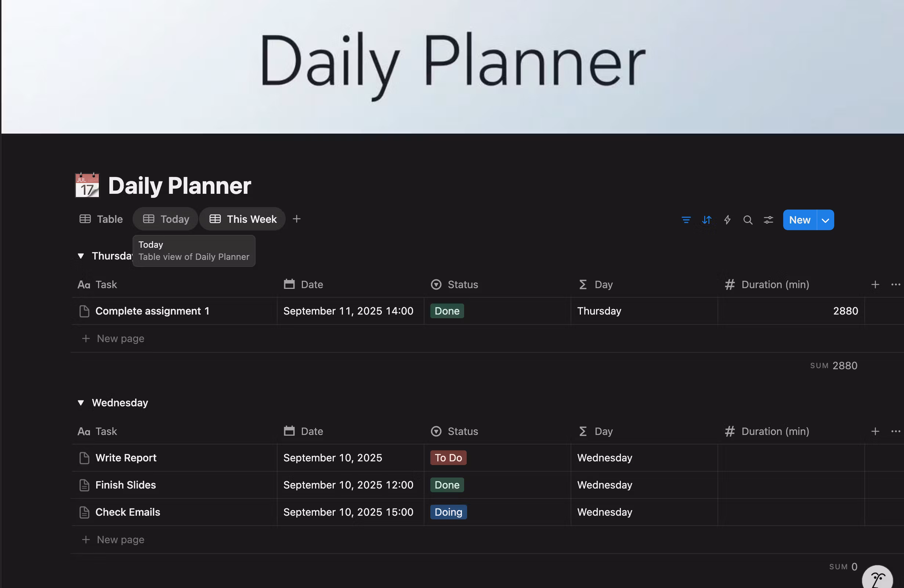The height and width of the screenshot is (588, 904).
Task: Click the search magnifier icon
Action: (x=748, y=220)
